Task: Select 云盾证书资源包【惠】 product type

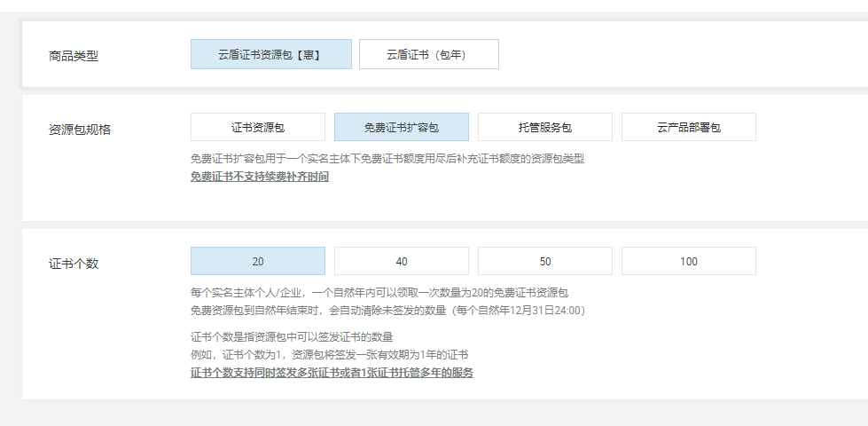Action: pos(270,54)
